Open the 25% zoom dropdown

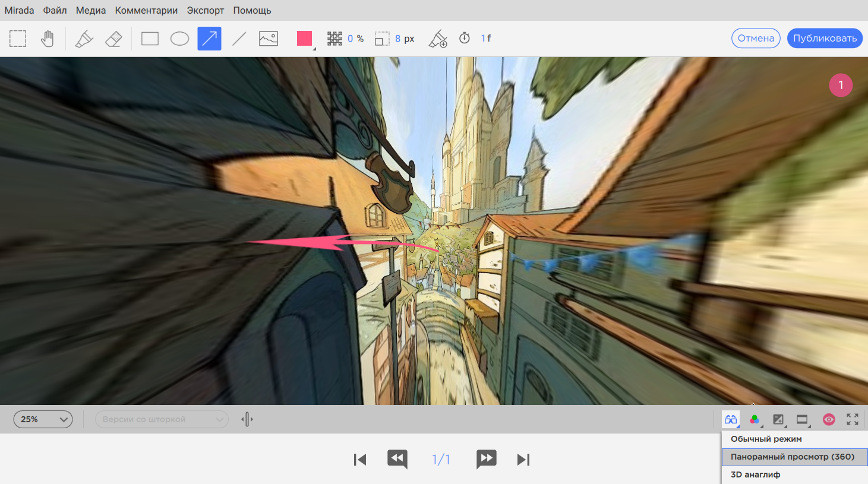pos(43,419)
